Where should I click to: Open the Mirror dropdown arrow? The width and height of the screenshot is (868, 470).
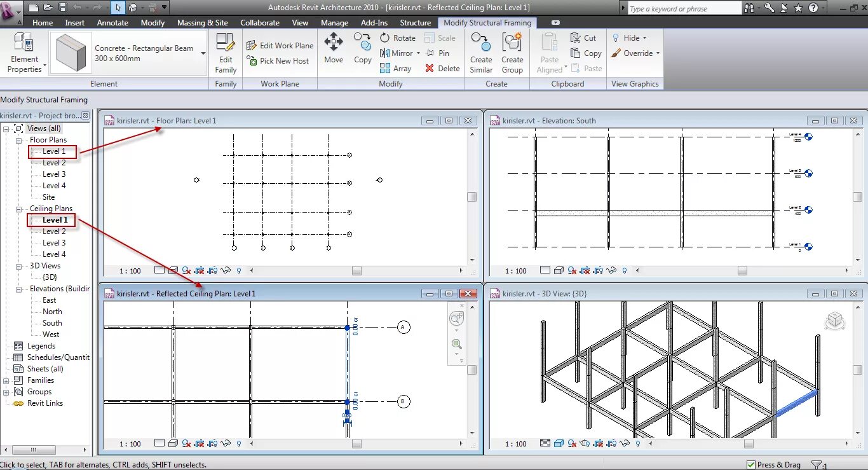(419, 53)
